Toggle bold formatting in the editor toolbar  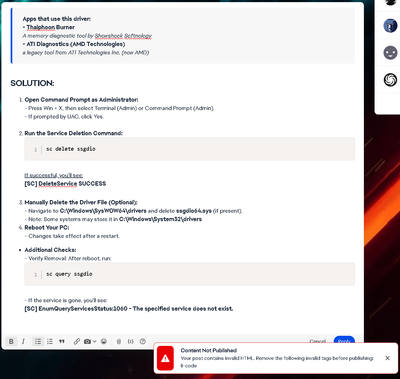point(11,341)
